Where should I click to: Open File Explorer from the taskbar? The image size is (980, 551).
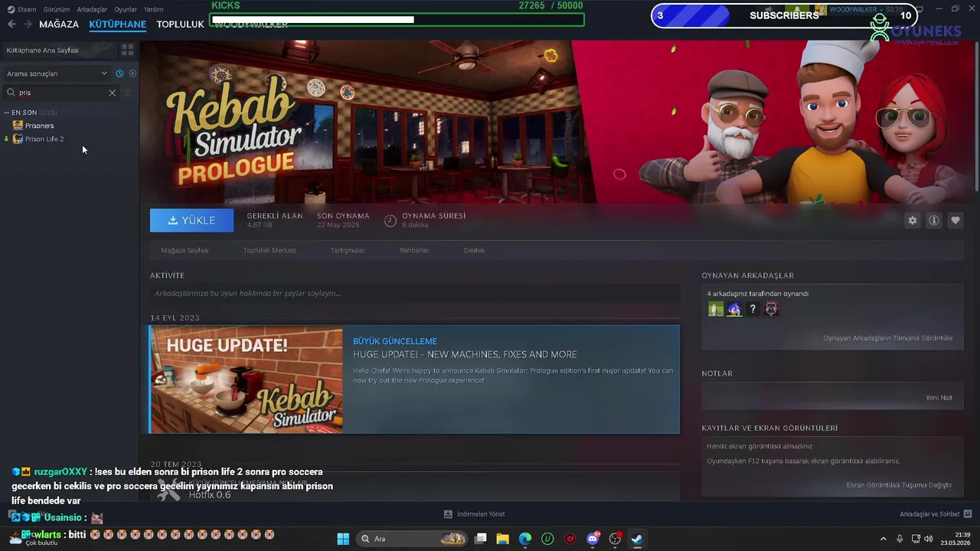pos(503,539)
